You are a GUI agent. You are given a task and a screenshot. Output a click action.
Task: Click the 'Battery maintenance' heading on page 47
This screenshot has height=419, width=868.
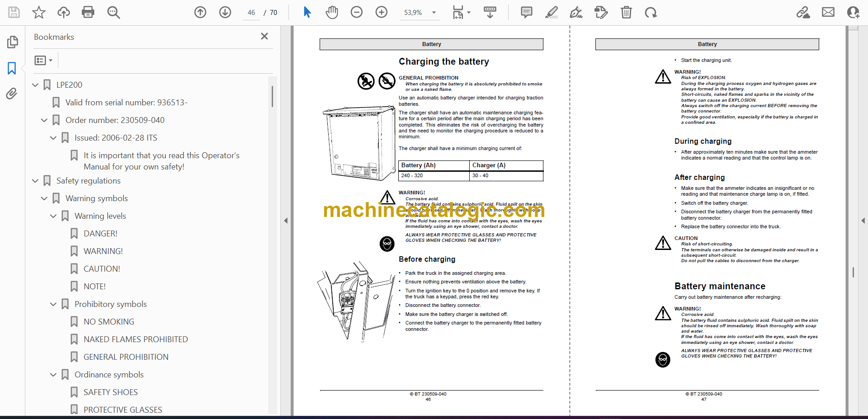[720, 286]
